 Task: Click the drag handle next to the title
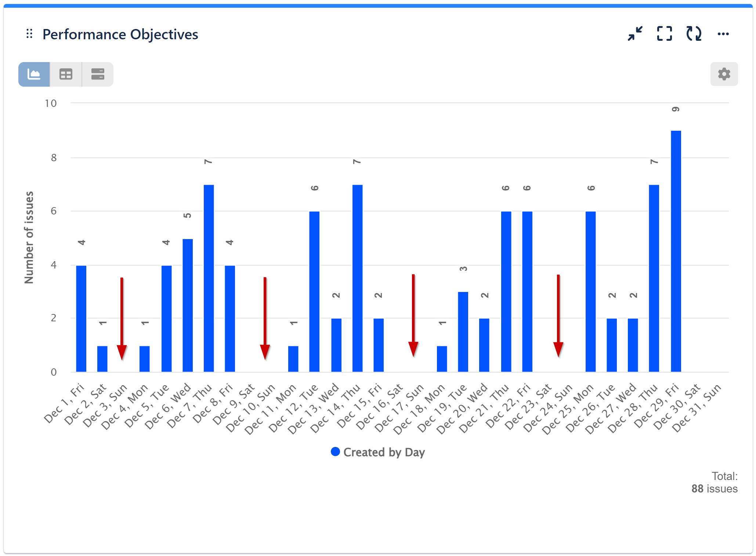coord(30,34)
